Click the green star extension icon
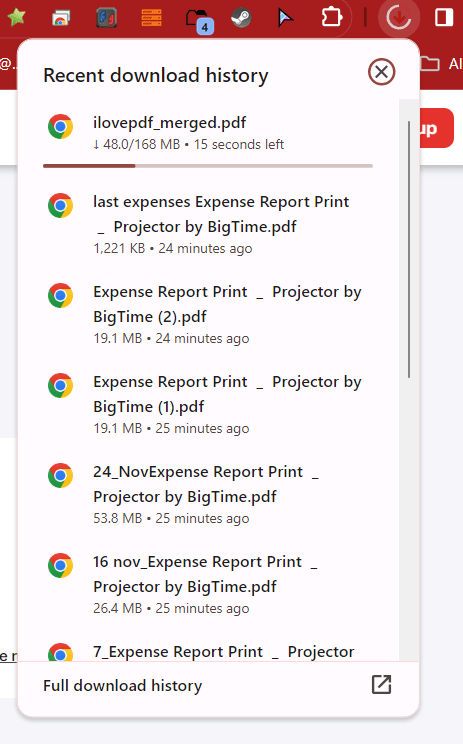 (16, 18)
